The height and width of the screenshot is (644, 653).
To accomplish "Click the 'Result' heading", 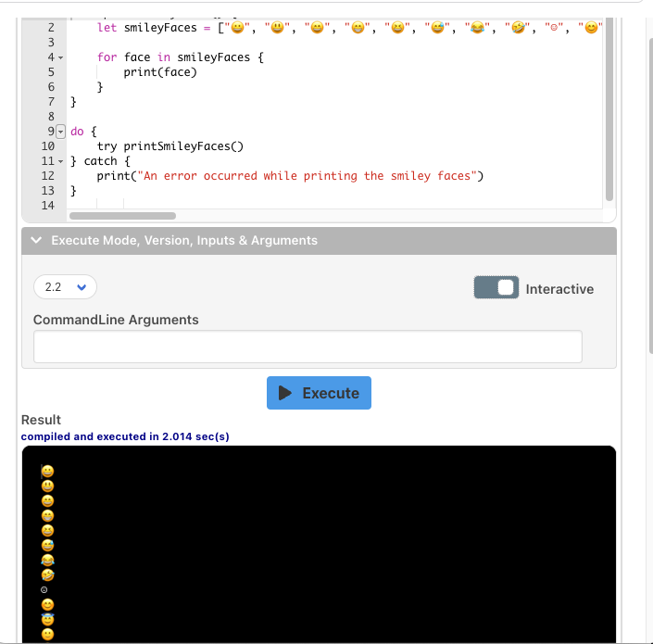I will click(x=41, y=420).
